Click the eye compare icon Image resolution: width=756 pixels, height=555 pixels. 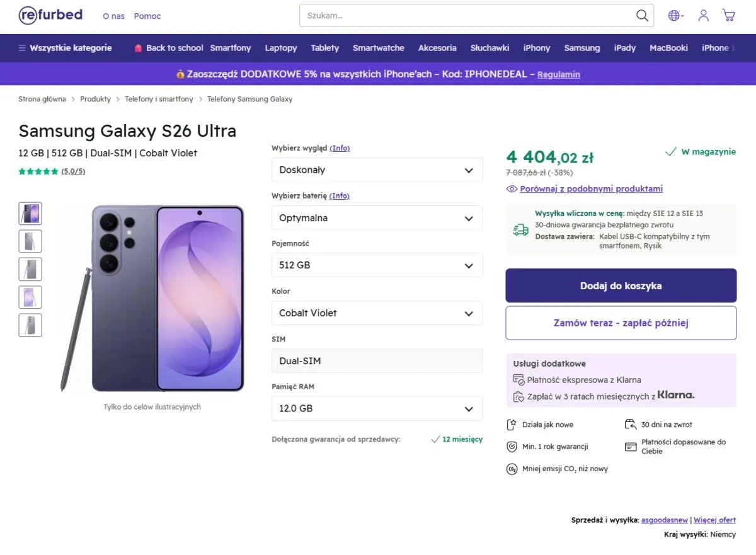point(512,189)
